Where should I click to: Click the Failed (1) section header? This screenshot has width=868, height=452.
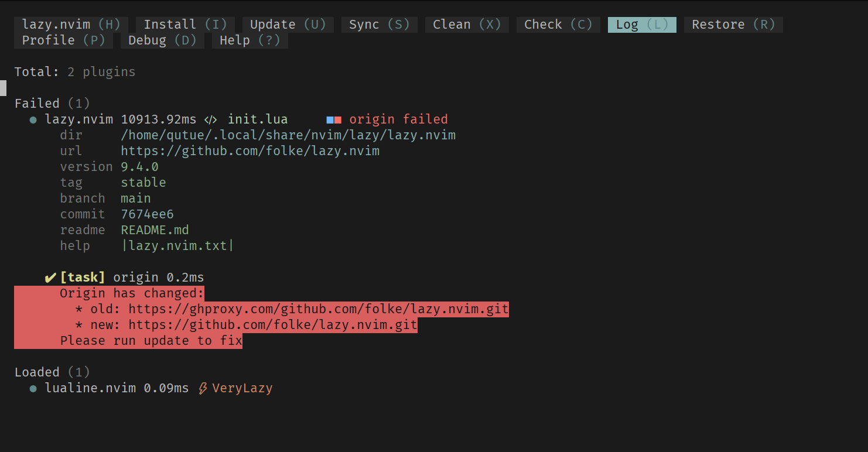tap(52, 104)
